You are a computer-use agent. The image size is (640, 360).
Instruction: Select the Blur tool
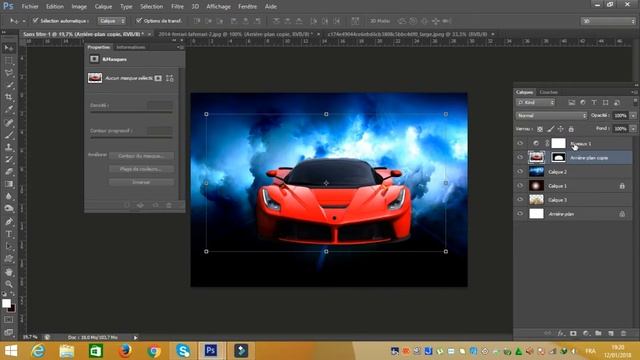(9, 196)
